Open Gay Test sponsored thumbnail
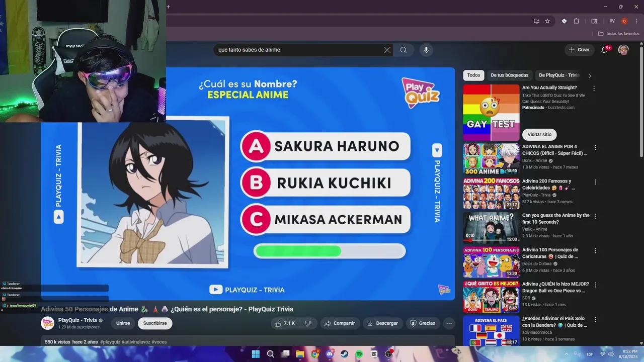 pyautogui.click(x=491, y=113)
